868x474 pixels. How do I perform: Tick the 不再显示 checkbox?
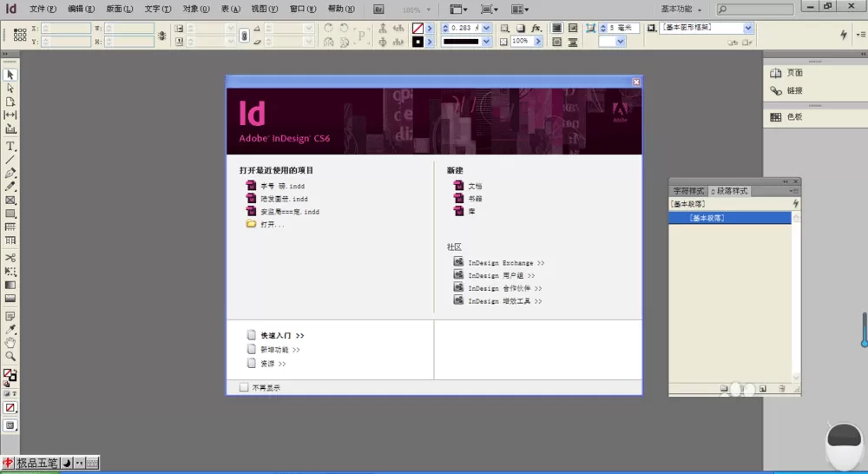244,387
